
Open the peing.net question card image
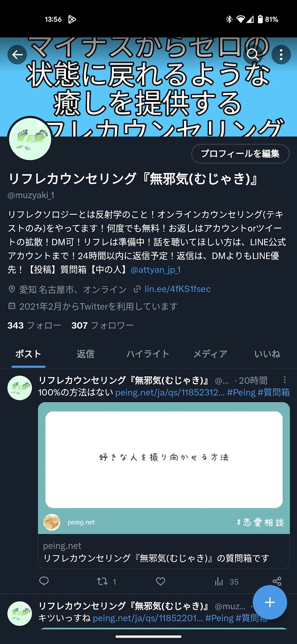[x=164, y=468]
